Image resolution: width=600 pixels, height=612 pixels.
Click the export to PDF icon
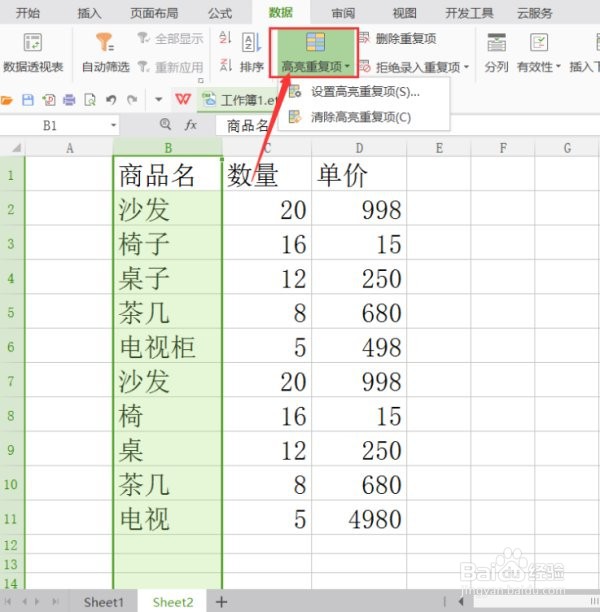(x=49, y=100)
